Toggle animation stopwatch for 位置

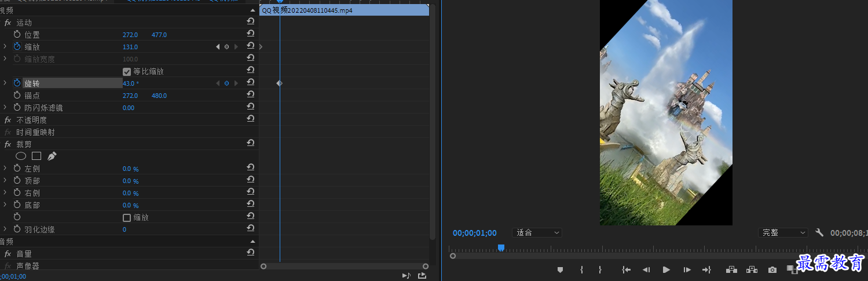(x=17, y=35)
